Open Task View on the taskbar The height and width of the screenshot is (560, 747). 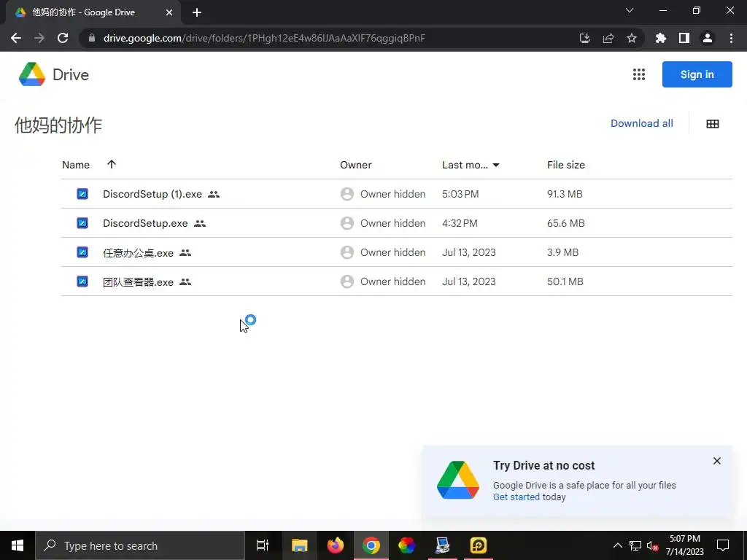pos(263,545)
